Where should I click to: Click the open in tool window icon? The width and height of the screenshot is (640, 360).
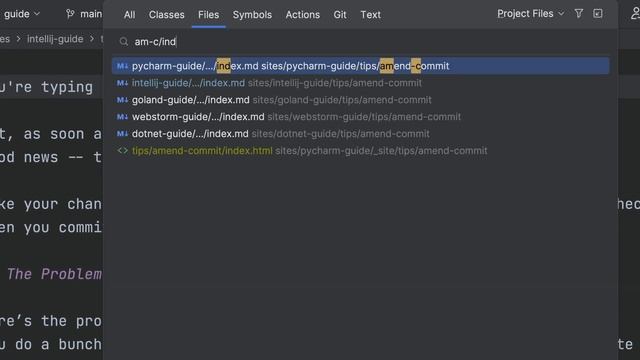pos(598,14)
